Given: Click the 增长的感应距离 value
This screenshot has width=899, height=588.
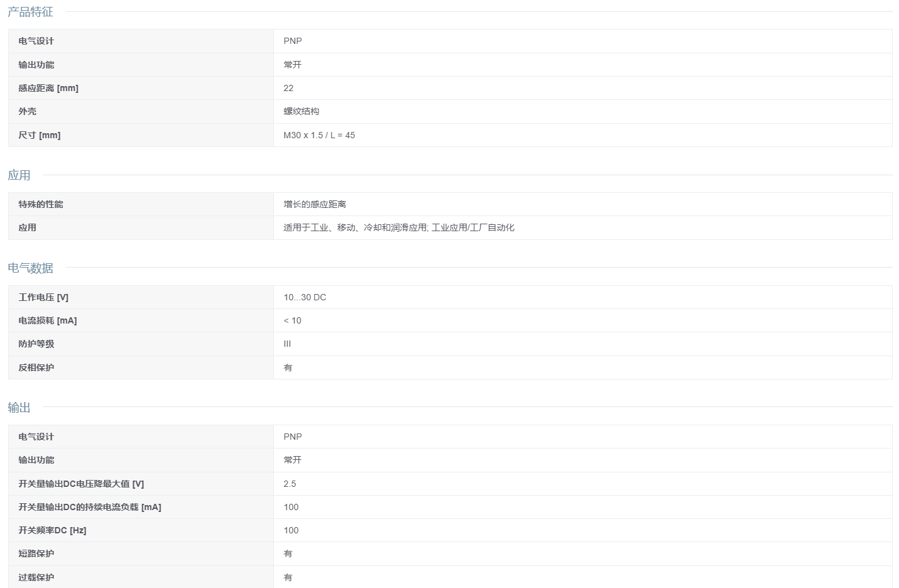Looking at the screenshot, I should pyautogui.click(x=315, y=204).
